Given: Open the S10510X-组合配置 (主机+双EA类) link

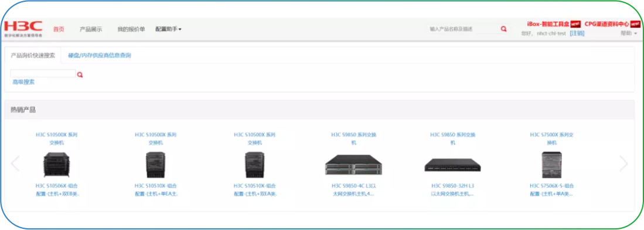Looking at the screenshot, I should pyautogui.click(x=255, y=190).
